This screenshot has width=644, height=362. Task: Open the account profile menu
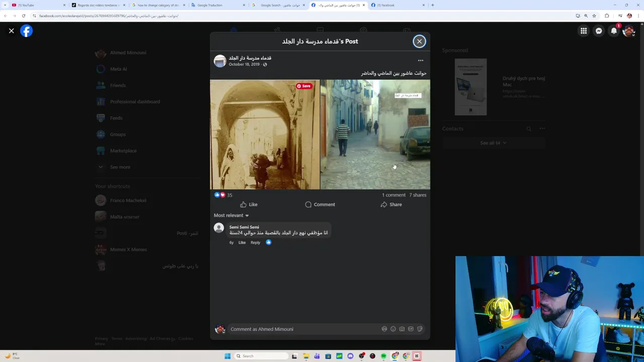coord(629,31)
